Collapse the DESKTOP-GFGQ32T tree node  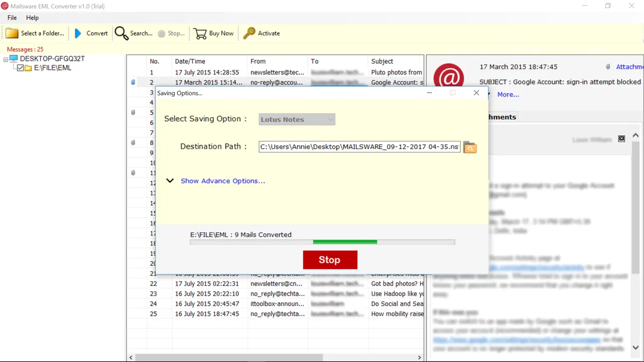coord(6,59)
